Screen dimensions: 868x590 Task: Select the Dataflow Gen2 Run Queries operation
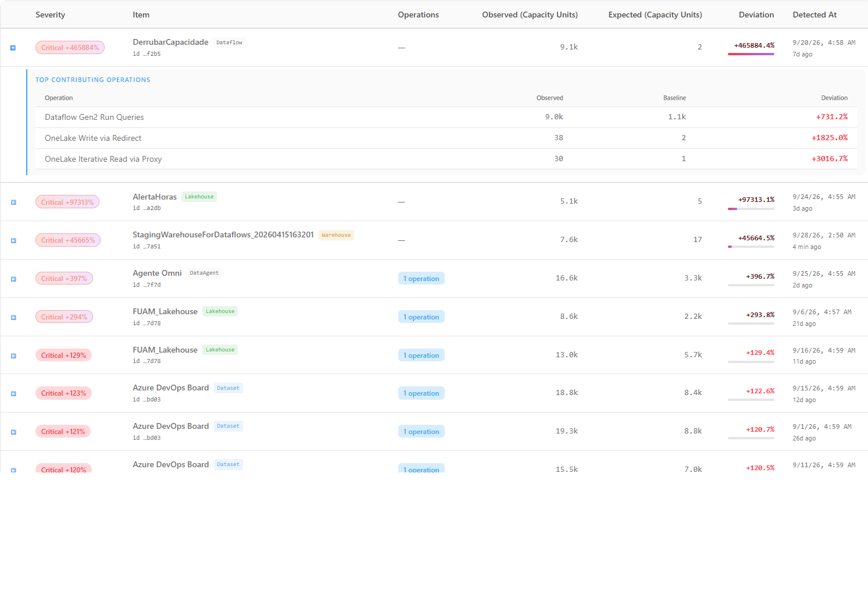coord(94,117)
